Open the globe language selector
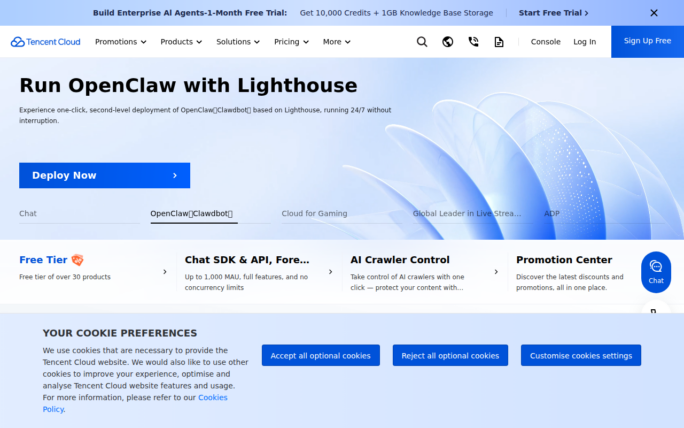 point(447,42)
